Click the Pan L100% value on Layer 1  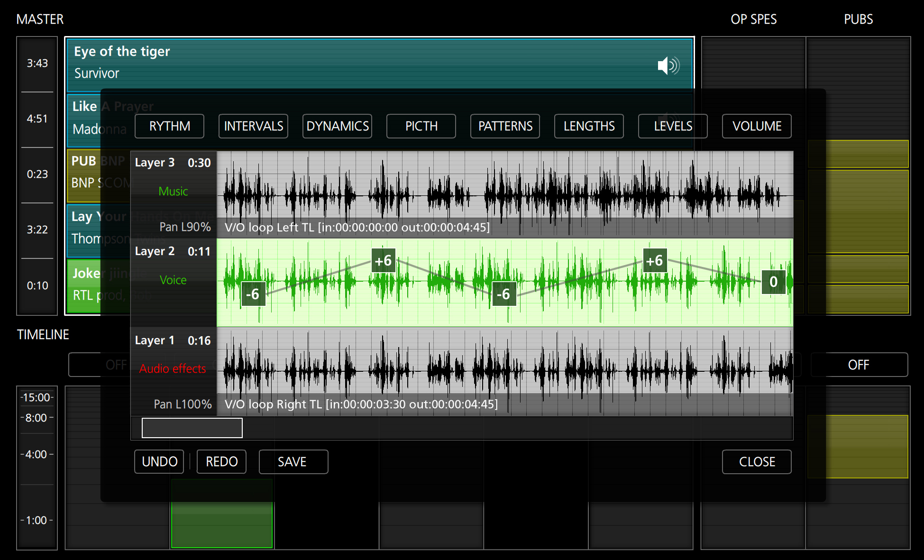(183, 404)
